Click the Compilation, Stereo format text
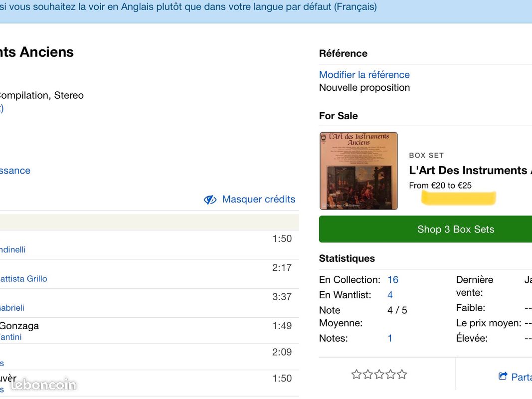Image resolution: width=532 pixels, height=399 pixels. coord(42,95)
